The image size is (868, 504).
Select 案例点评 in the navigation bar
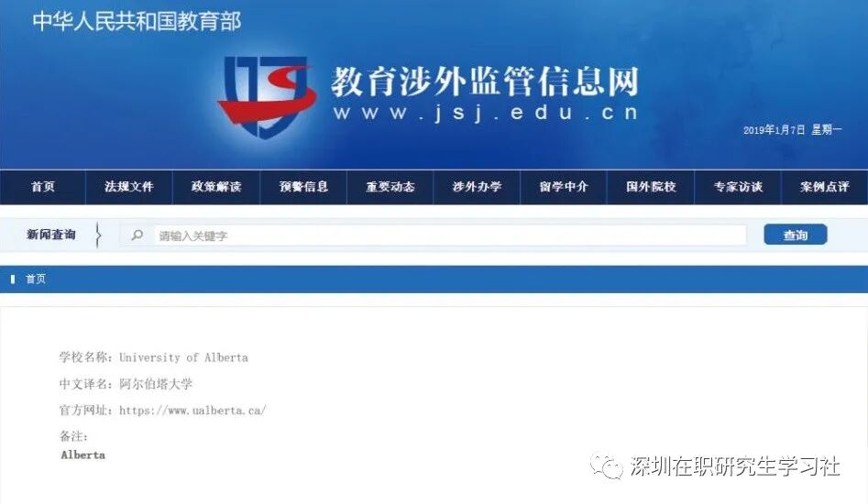[824, 187]
